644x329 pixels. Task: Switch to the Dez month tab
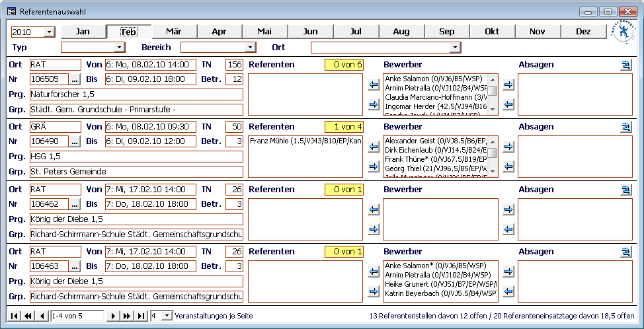click(x=583, y=32)
